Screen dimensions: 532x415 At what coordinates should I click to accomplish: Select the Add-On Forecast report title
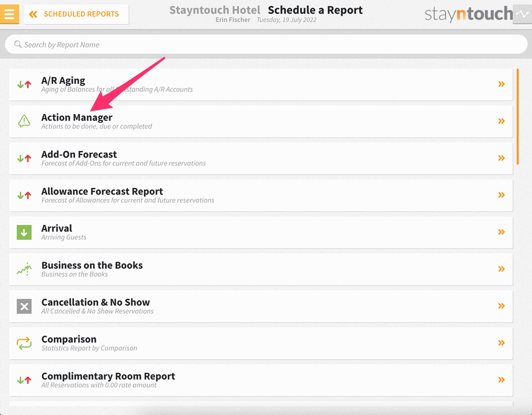[79, 154]
